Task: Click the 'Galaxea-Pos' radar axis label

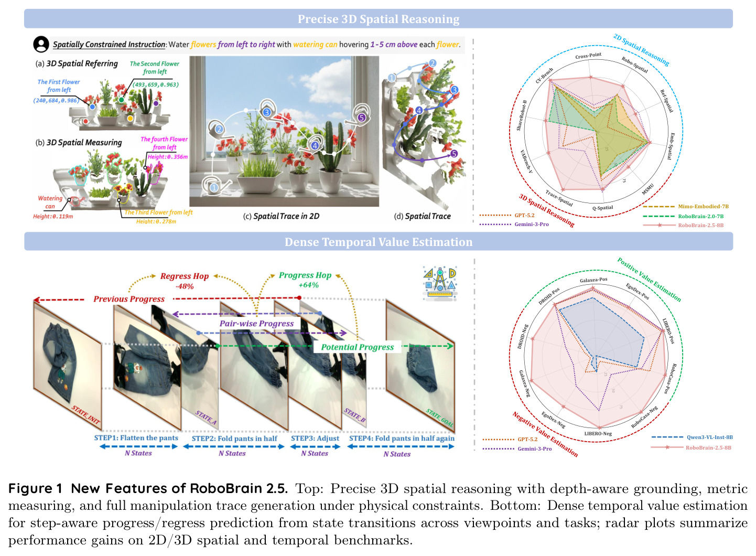Action: (x=593, y=280)
